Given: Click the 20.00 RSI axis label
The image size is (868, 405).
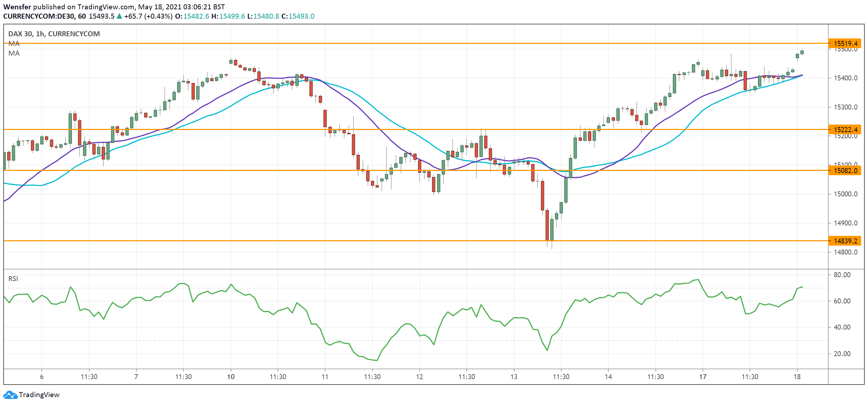Looking at the screenshot, I should click(x=842, y=354).
